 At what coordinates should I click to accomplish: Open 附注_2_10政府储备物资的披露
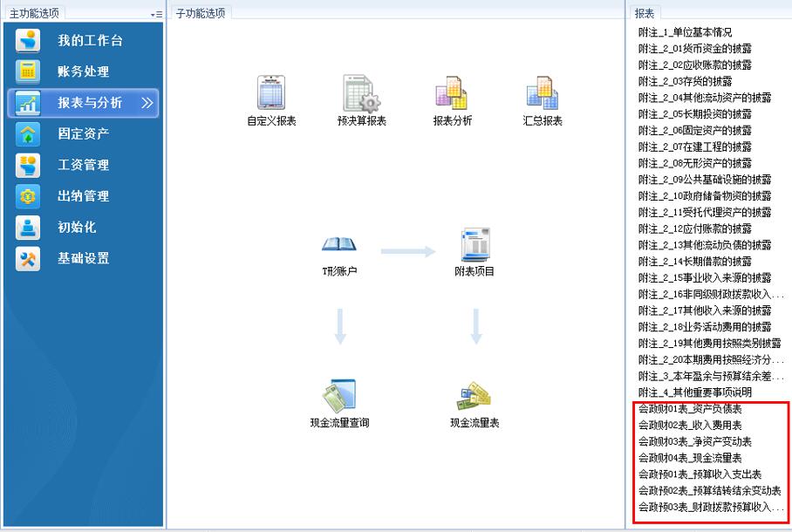coord(705,196)
